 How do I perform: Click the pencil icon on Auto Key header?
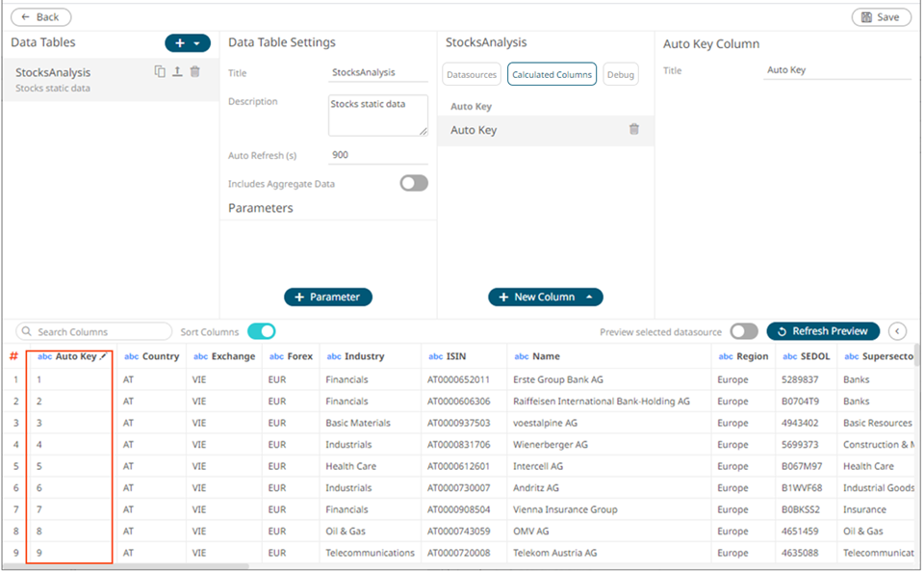point(104,356)
